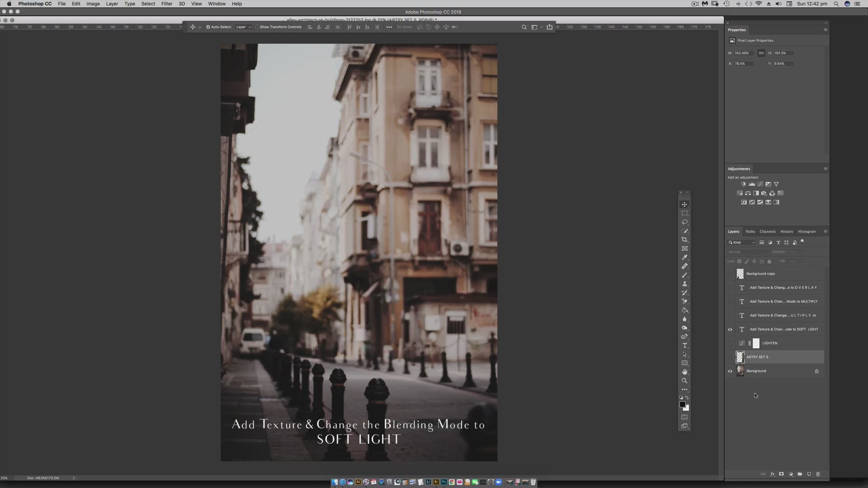Select the Lasso tool
Viewport: 868px width, 488px height.
click(x=684, y=222)
